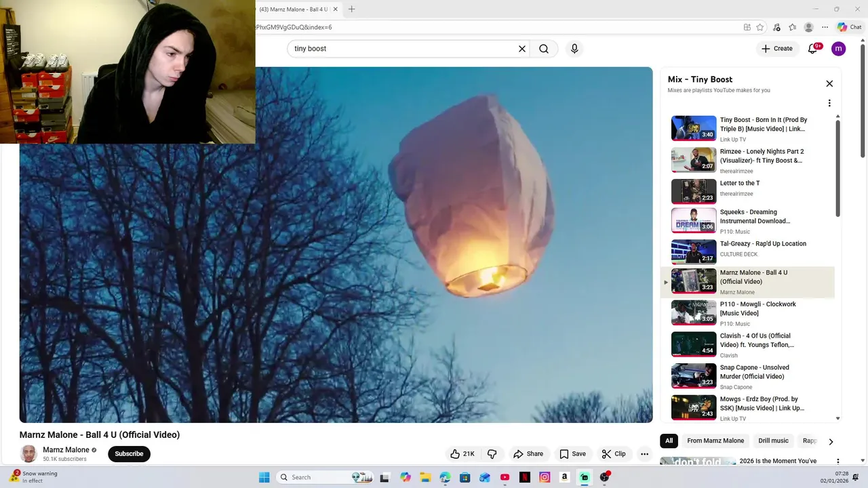Open browser media control icon
Image resolution: width=868 pixels, height=488 pixels.
[x=776, y=27]
